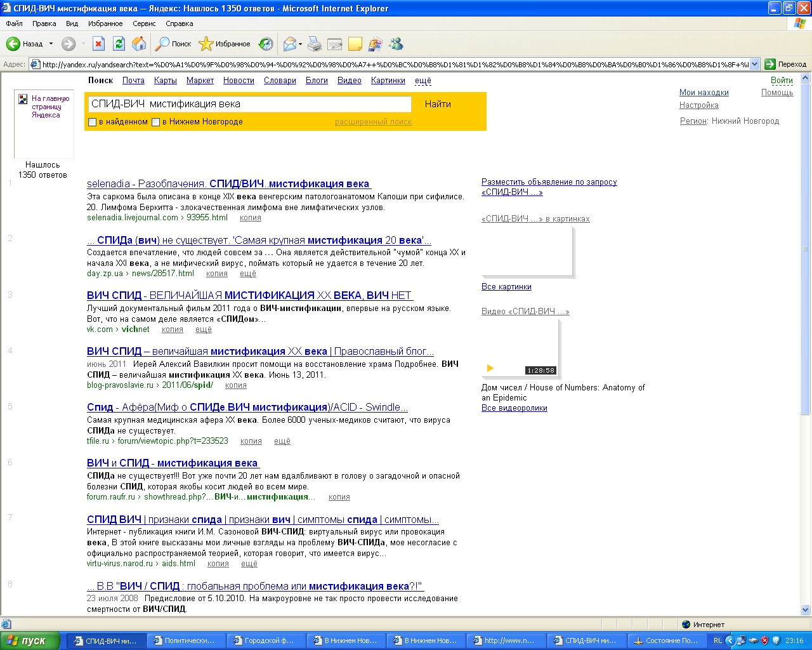
Task: Play the video thumbnail with 1:28:58 duration
Action: (520, 348)
